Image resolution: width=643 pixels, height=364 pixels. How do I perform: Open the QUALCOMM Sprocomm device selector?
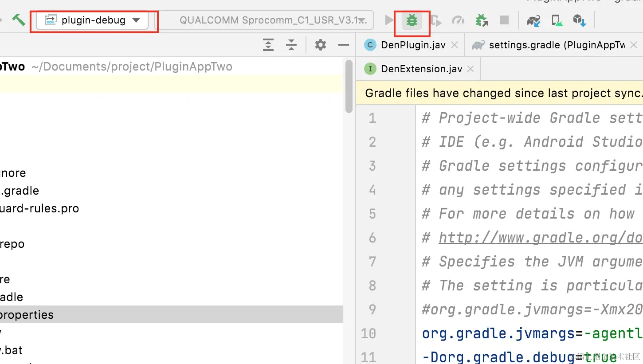pyautogui.click(x=266, y=20)
